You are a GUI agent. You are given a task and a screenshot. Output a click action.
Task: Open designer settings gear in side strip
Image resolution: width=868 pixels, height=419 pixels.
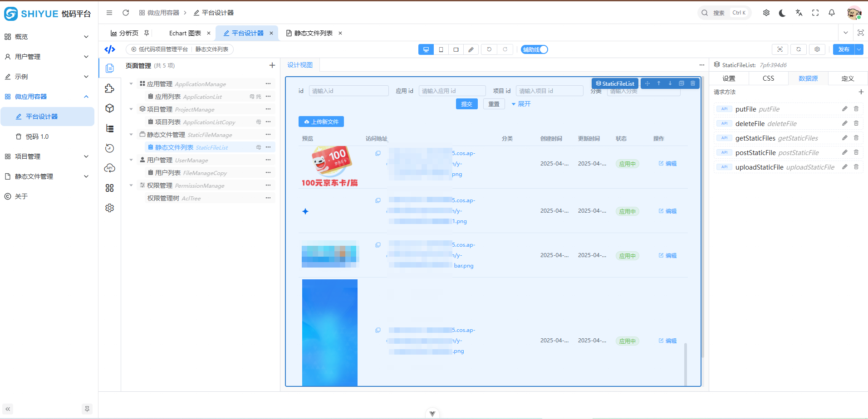point(109,208)
